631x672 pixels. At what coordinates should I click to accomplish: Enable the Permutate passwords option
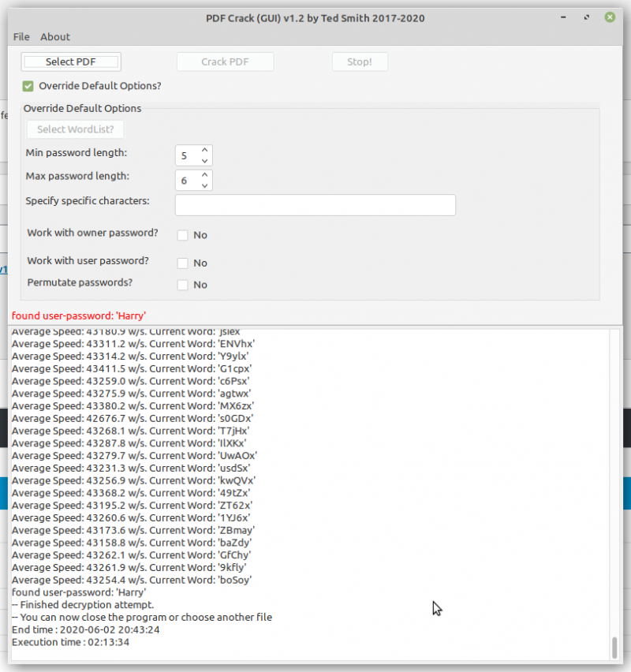point(182,285)
